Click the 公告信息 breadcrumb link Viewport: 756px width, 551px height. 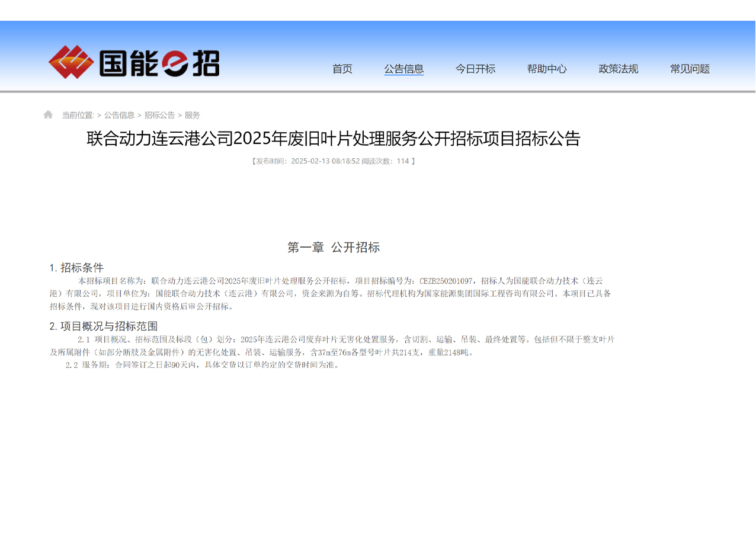(120, 115)
